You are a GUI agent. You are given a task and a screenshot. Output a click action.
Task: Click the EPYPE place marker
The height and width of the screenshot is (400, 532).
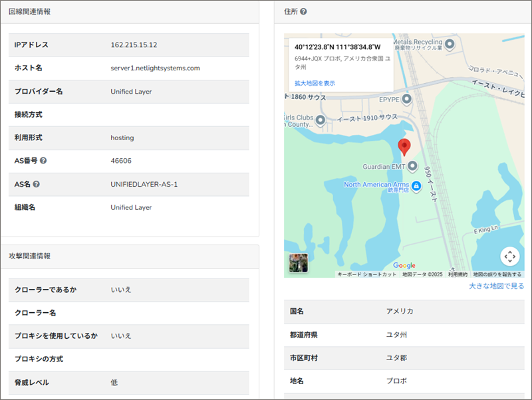point(406,98)
